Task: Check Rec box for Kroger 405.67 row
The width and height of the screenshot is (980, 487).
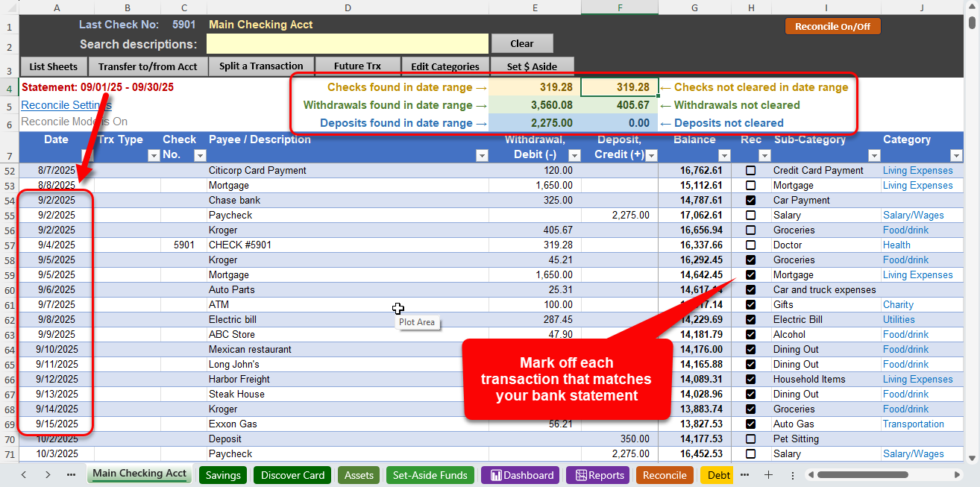Action: pos(750,230)
